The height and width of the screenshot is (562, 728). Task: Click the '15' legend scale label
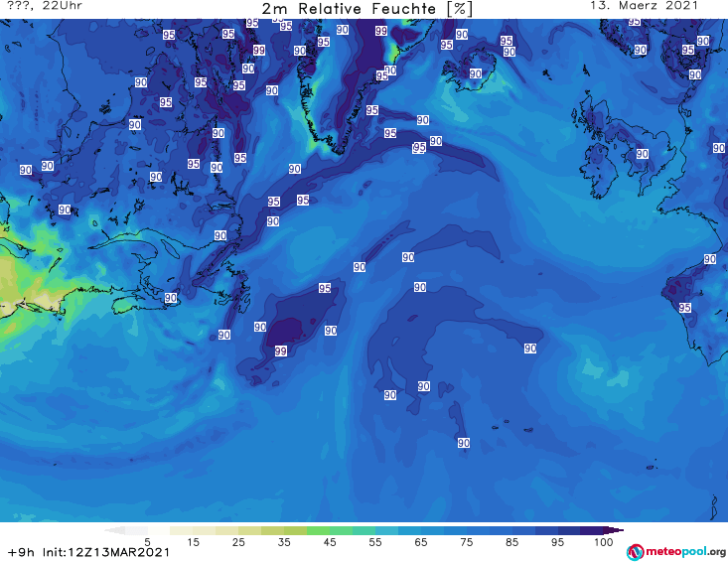[193, 542]
